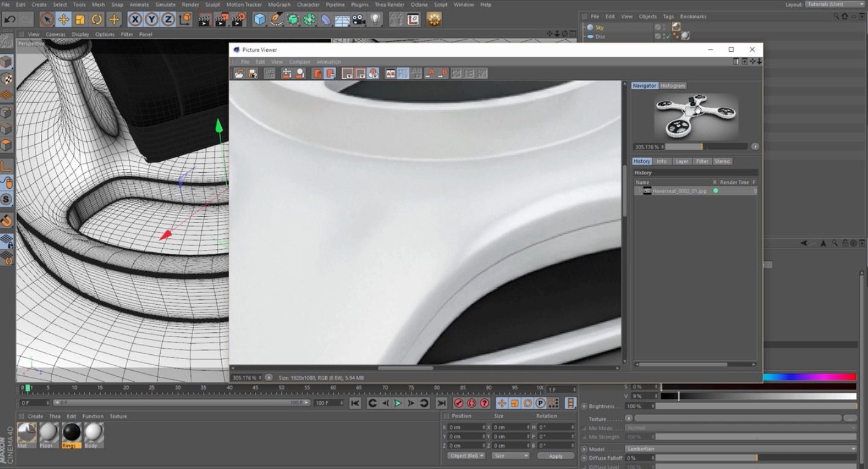Screen dimensions: 868x469
Task: Select Hoverseat_0002_01.jpg history entry
Action: [695, 191]
